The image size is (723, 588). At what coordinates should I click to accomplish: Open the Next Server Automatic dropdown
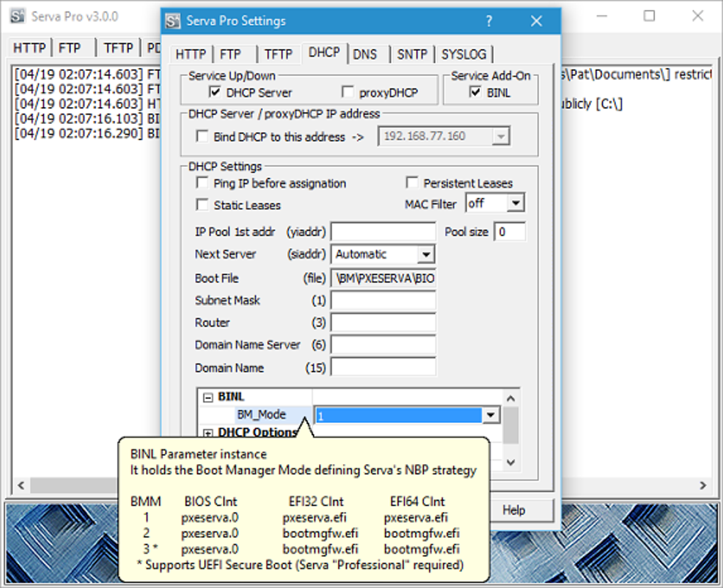tap(426, 254)
